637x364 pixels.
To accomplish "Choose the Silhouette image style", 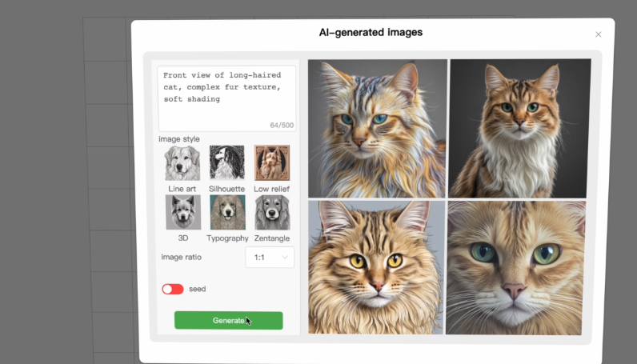I will click(x=226, y=163).
